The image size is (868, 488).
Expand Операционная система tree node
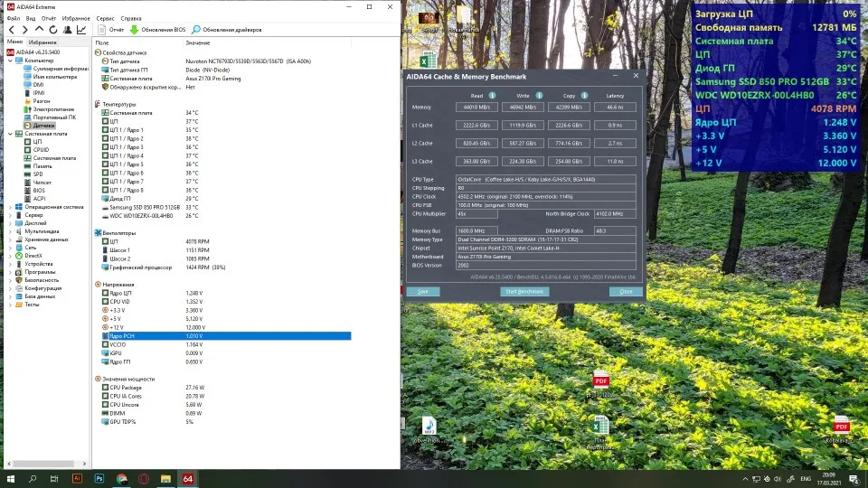coord(10,207)
